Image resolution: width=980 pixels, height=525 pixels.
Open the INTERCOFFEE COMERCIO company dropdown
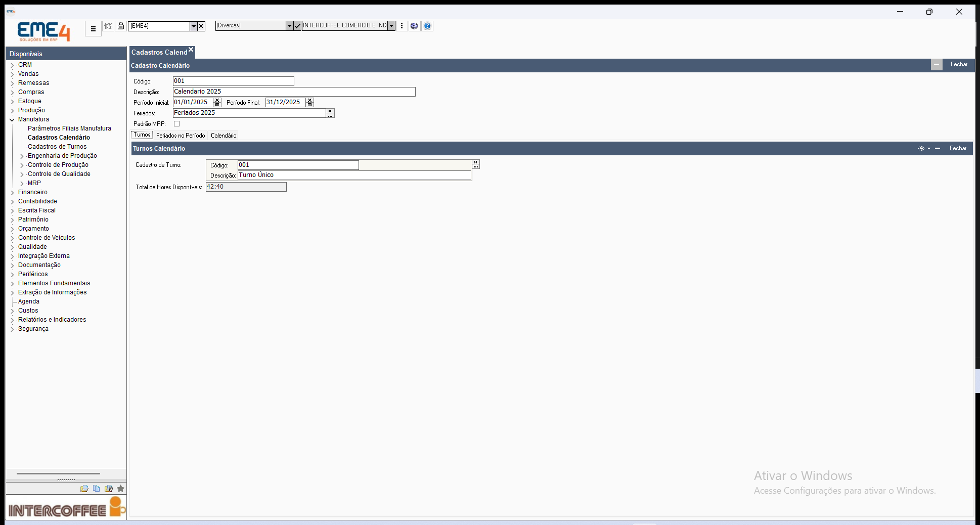(x=391, y=26)
